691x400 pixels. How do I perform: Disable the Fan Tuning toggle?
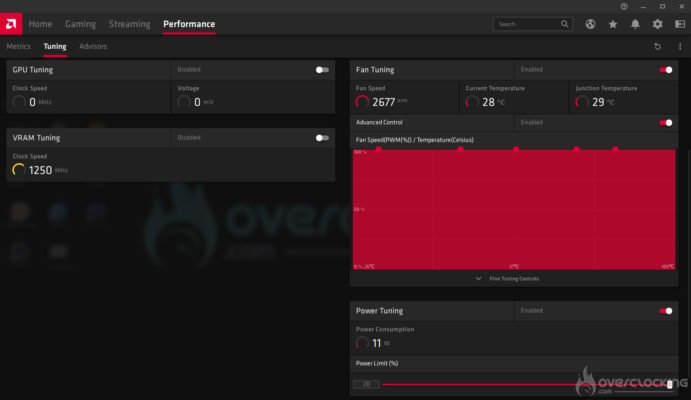pyautogui.click(x=665, y=70)
